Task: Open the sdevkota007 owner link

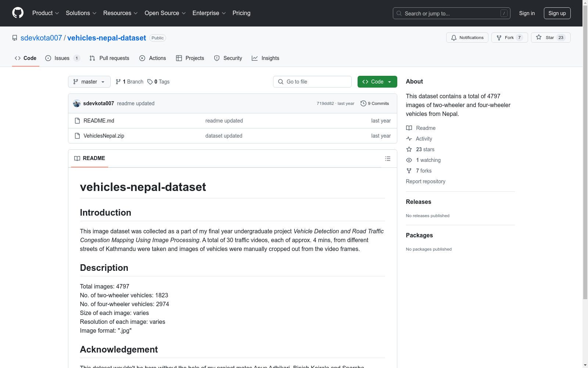Action: 41,38
